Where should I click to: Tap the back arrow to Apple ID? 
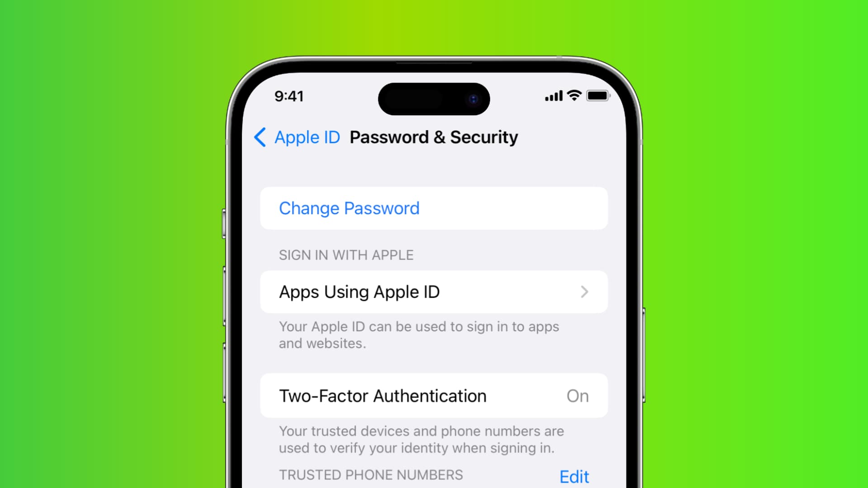pyautogui.click(x=260, y=136)
